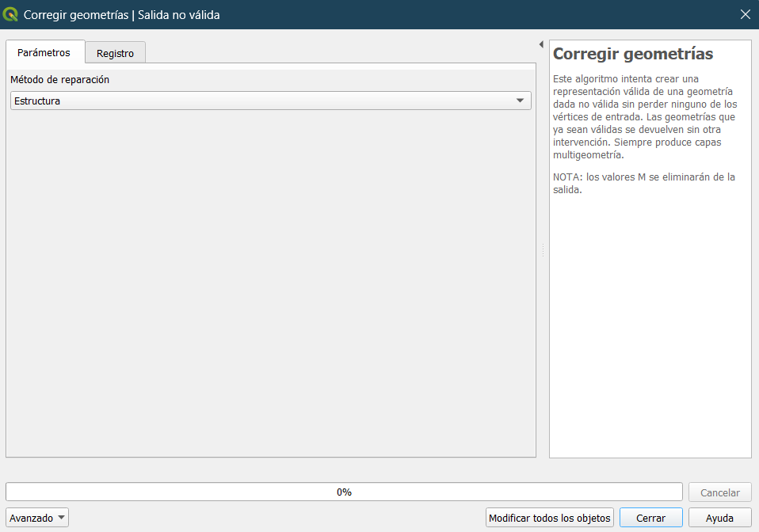This screenshot has width=759, height=532.
Task: Click the 0% progress bar
Action: click(344, 492)
